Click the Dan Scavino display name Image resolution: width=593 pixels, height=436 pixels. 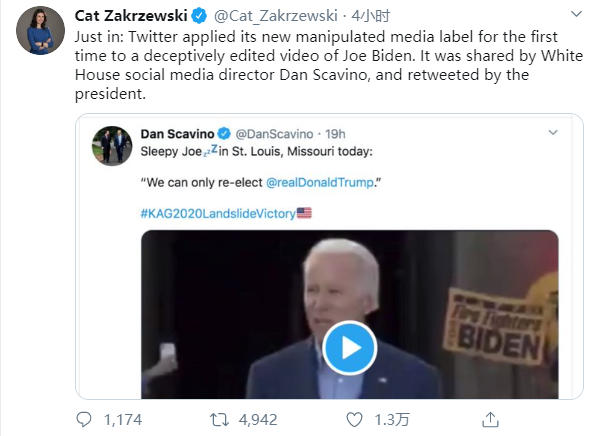coord(177,134)
